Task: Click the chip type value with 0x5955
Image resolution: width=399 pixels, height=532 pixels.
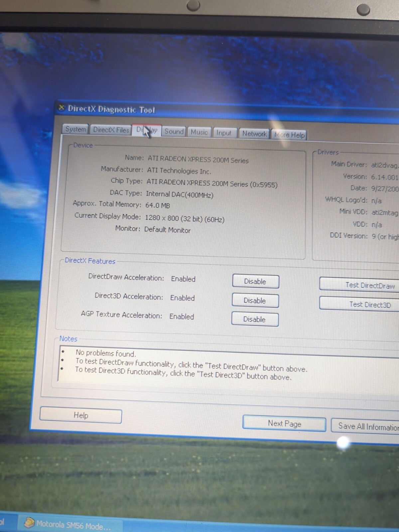Action: pyautogui.click(x=212, y=183)
